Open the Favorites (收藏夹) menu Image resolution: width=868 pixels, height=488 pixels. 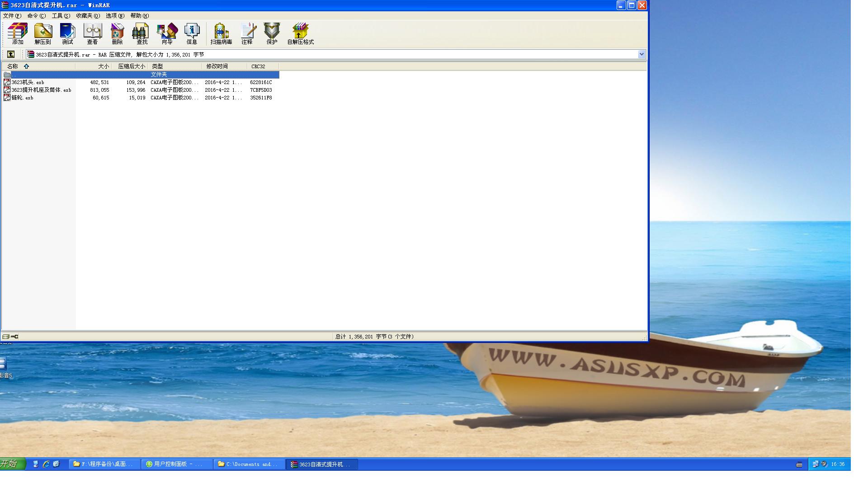pos(88,16)
